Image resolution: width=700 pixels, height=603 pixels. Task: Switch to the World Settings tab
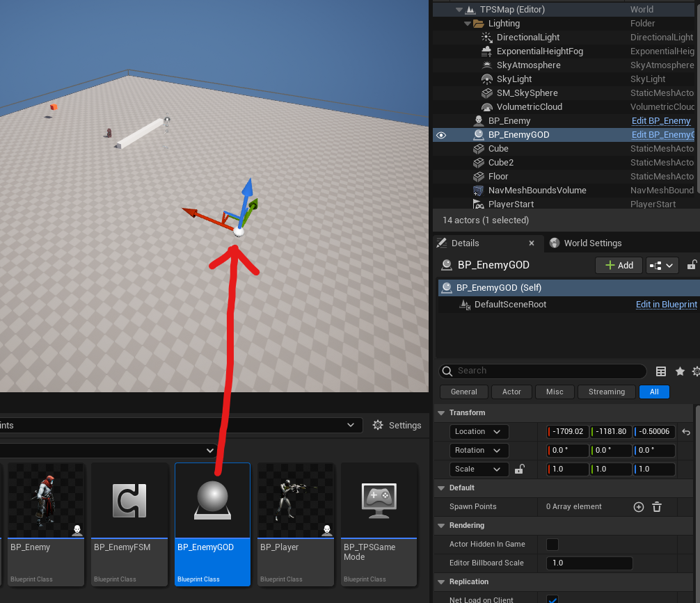click(586, 243)
